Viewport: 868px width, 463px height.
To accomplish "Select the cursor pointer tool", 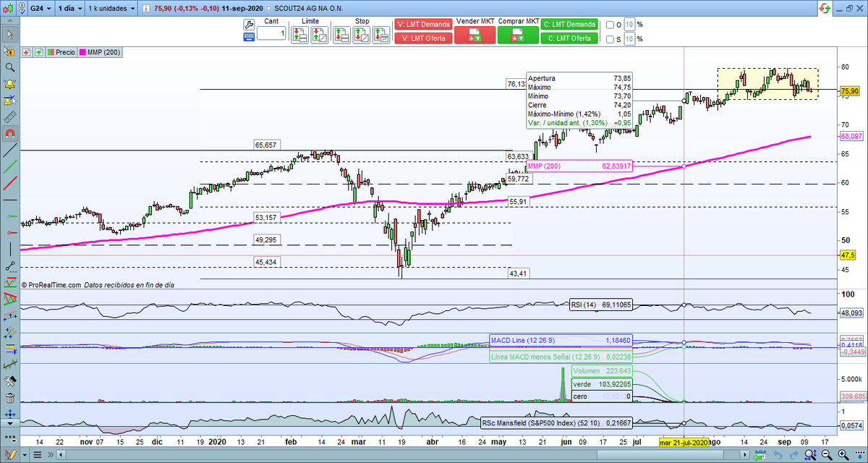I will coord(9,34).
